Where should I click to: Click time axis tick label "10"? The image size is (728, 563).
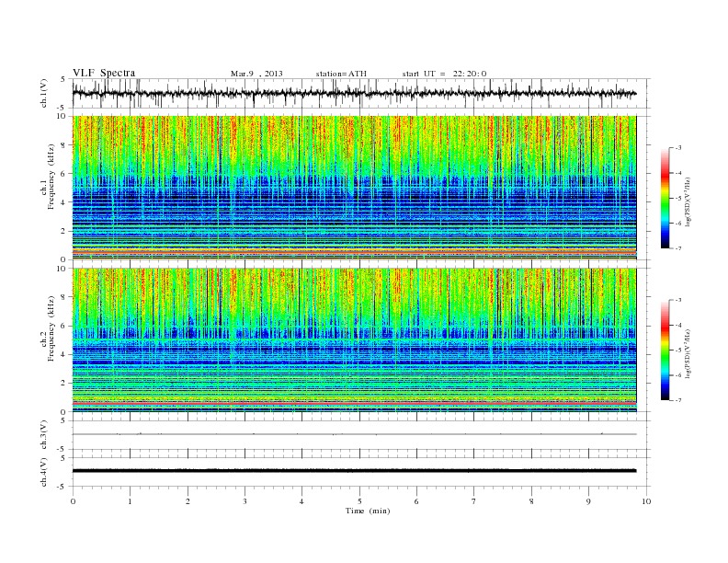coord(646,501)
